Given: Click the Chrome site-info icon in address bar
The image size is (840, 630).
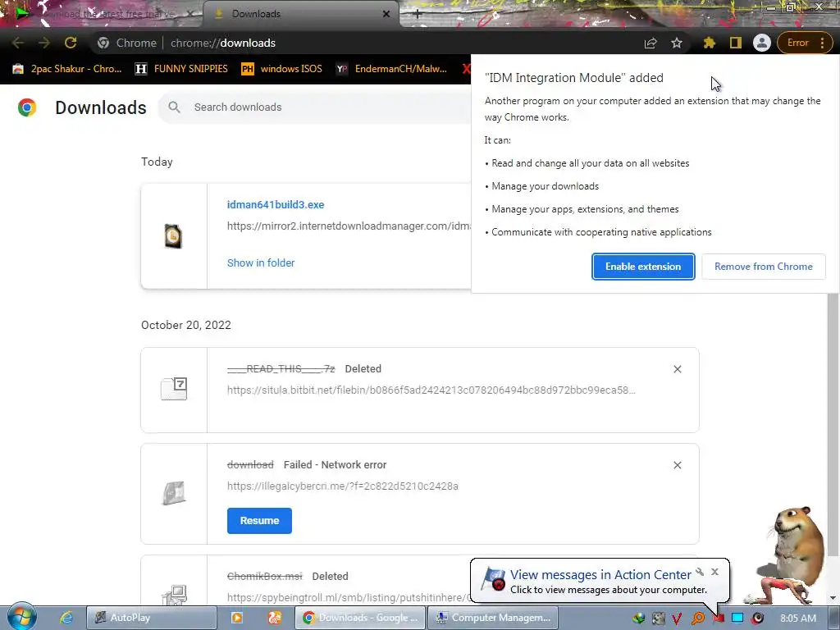Looking at the screenshot, I should (103, 43).
